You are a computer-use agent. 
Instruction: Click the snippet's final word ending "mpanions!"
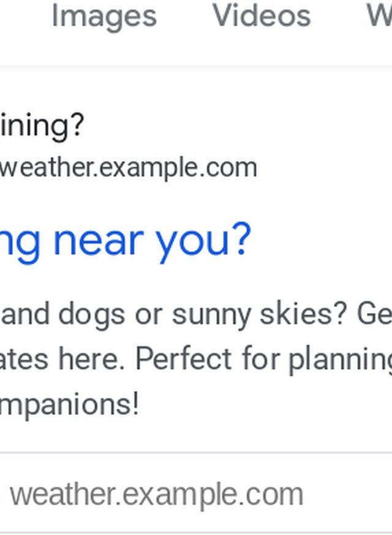click(x=69, y=404)
